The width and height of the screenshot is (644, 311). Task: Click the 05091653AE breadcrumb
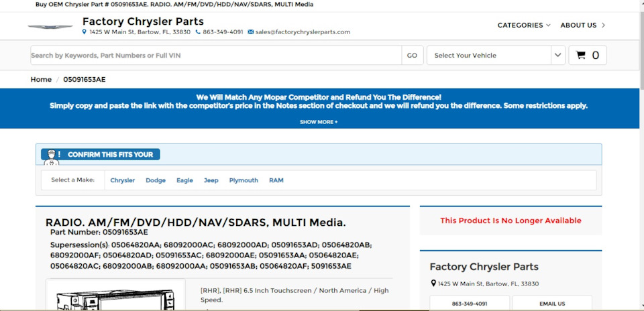pos(85,80)
